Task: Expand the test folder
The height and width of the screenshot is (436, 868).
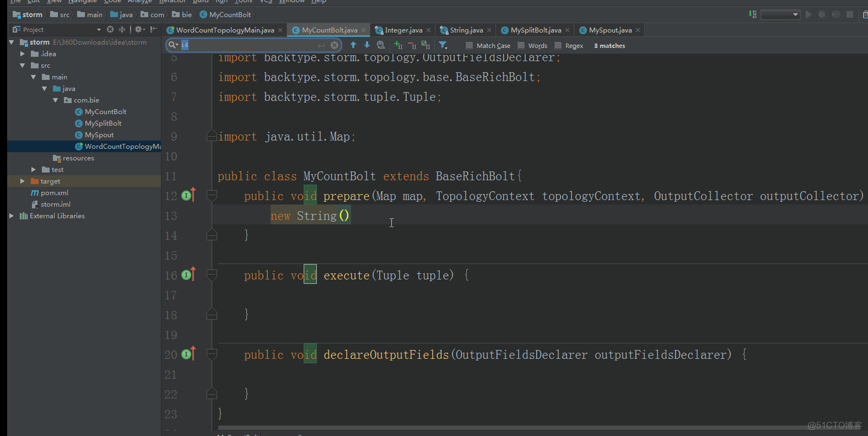Action: pyautogui.click(x=34, y=169)
